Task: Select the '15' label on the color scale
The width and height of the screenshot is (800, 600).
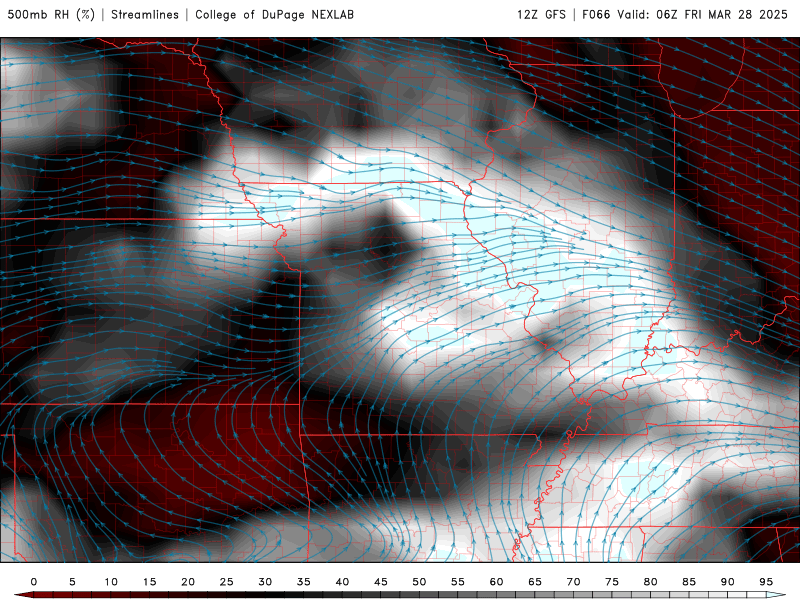Action: (149, 582)
